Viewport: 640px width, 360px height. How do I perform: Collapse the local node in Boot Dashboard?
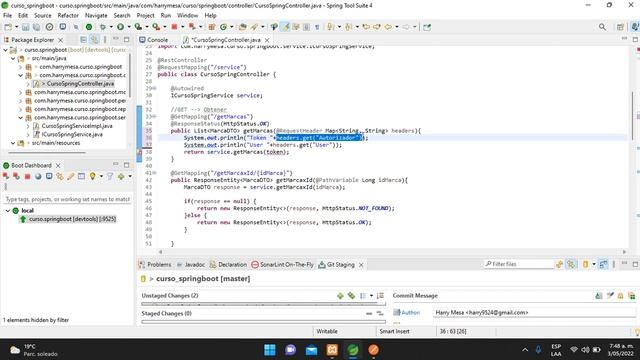(x=7, y=211)
